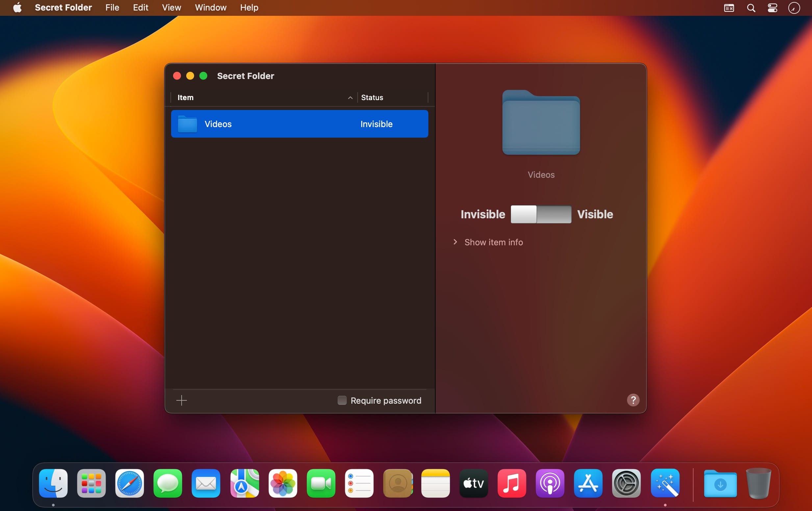Click the magic wand app icon in Dock
Viewport: 812px width, 511px height.
[x=665, y=483]
